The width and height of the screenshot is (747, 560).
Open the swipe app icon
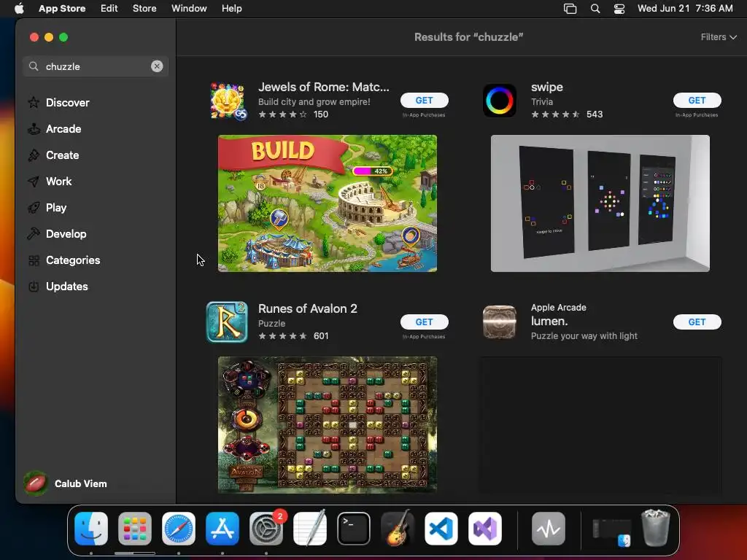coord(499,101)
